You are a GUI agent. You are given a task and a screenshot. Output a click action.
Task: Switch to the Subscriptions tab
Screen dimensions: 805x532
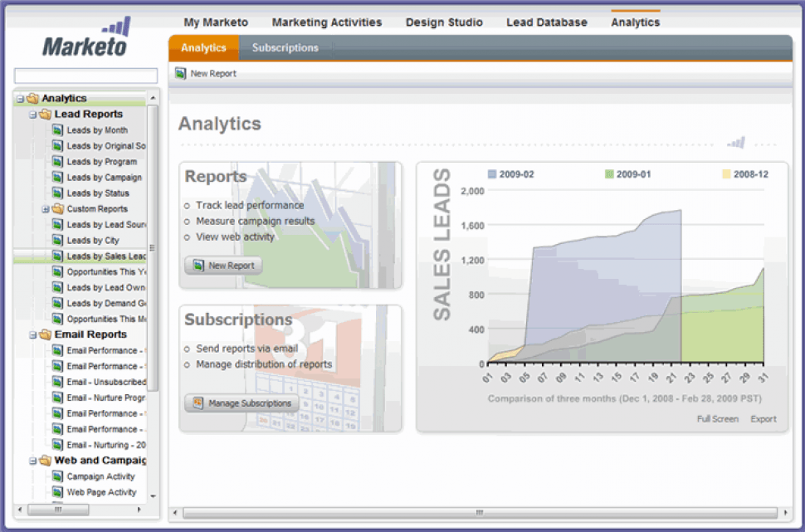pyautogui.click(x=285, y=48)
